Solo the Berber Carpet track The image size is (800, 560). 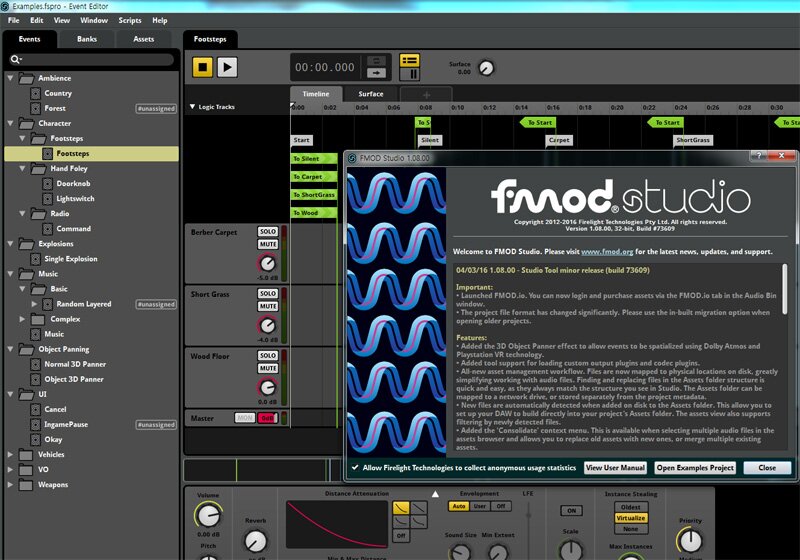268,232
